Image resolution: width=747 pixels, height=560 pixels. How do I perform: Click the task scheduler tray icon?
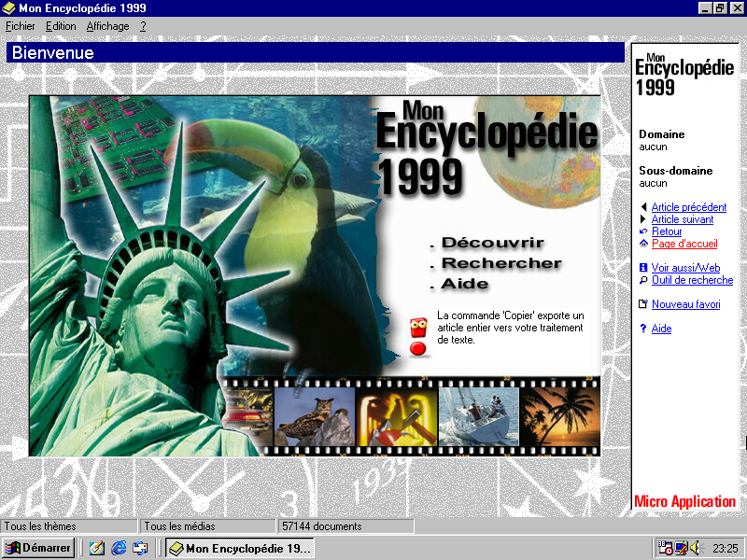coord(665,548)
